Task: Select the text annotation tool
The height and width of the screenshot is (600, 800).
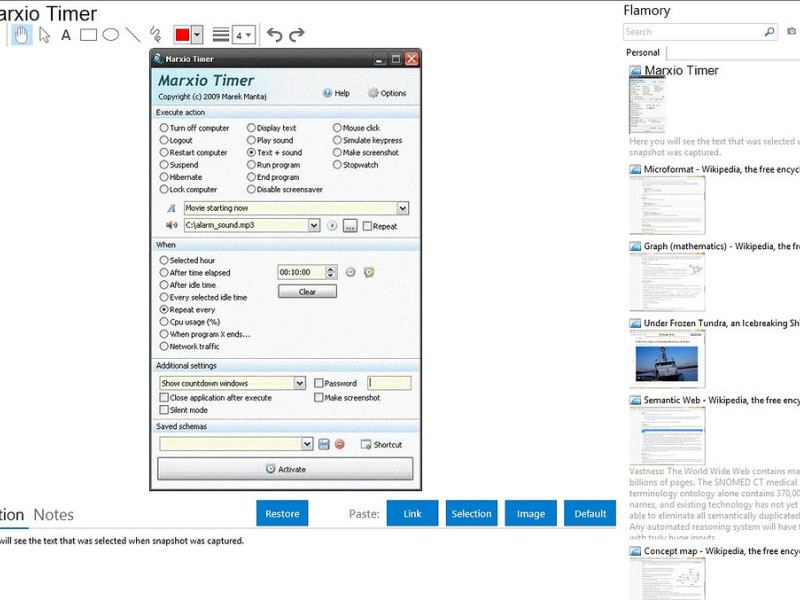Action: (x=66, y=35)
